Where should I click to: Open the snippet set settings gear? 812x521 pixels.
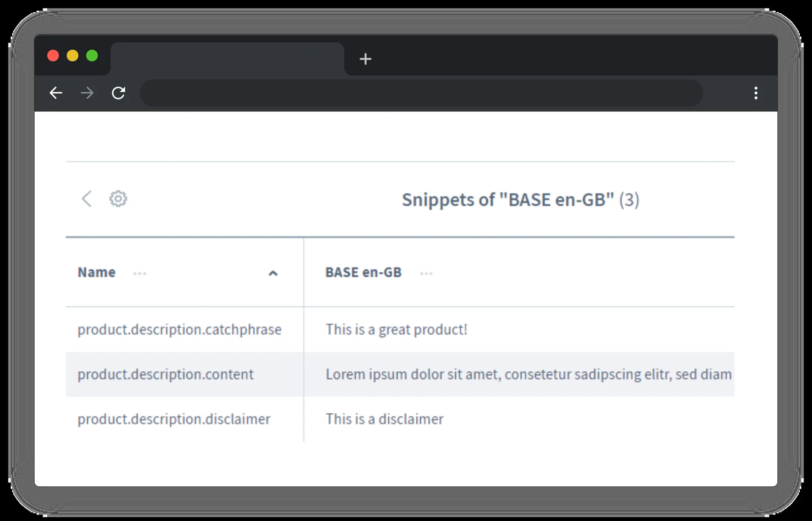[x=118, y=199]
